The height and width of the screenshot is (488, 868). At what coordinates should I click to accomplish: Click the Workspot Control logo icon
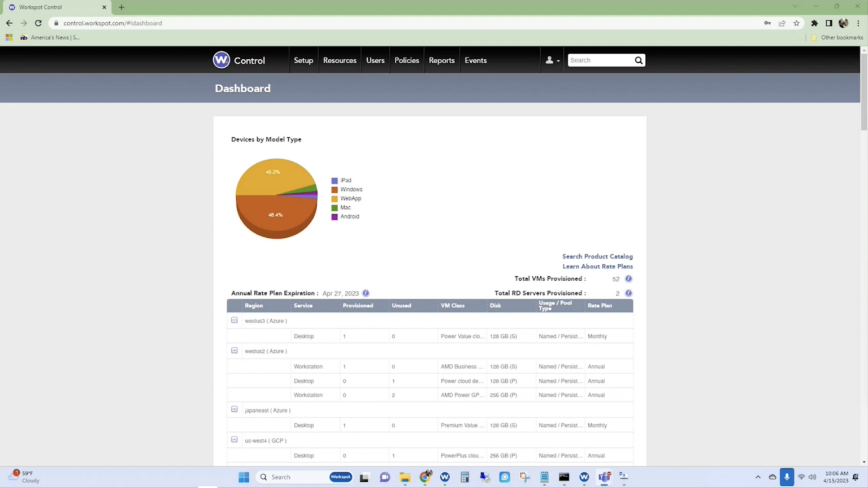tap(221, 60)
